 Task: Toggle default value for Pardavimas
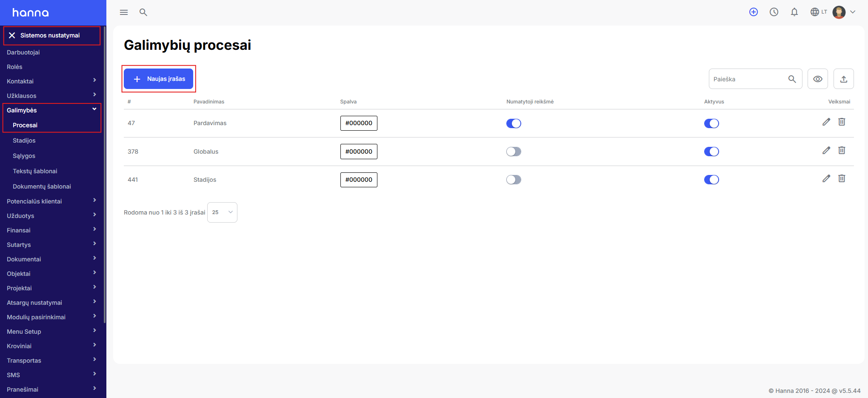coord(514,123)
